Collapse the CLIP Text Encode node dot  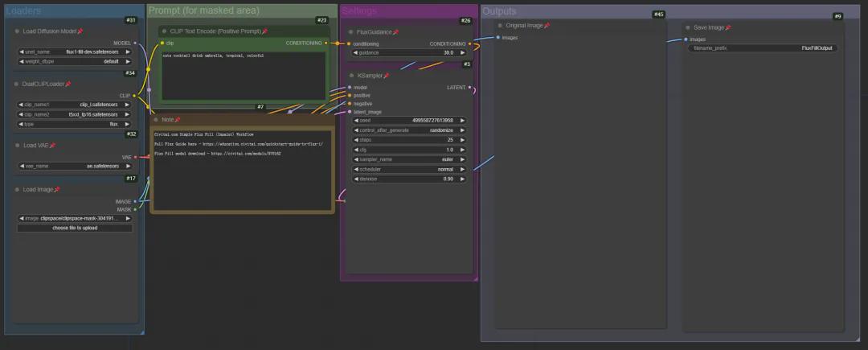click(165, 31)
